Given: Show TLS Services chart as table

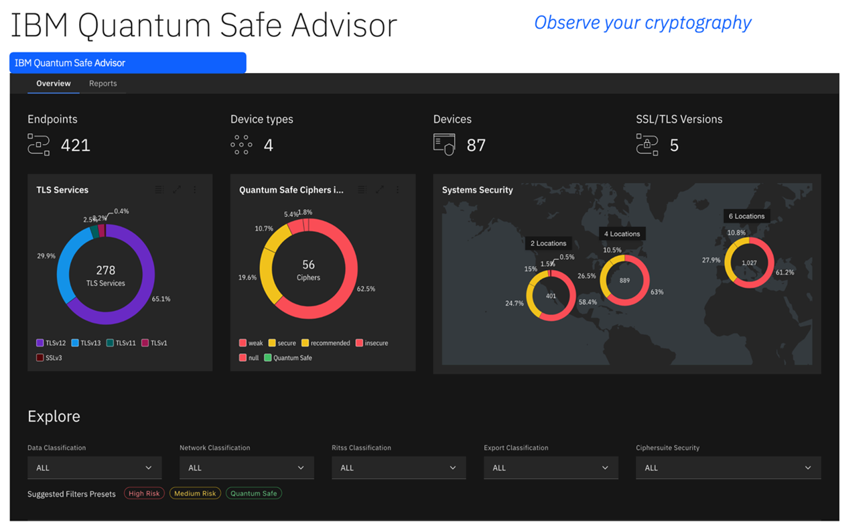Looking at the screenshot, I should [x=159, y=189].
